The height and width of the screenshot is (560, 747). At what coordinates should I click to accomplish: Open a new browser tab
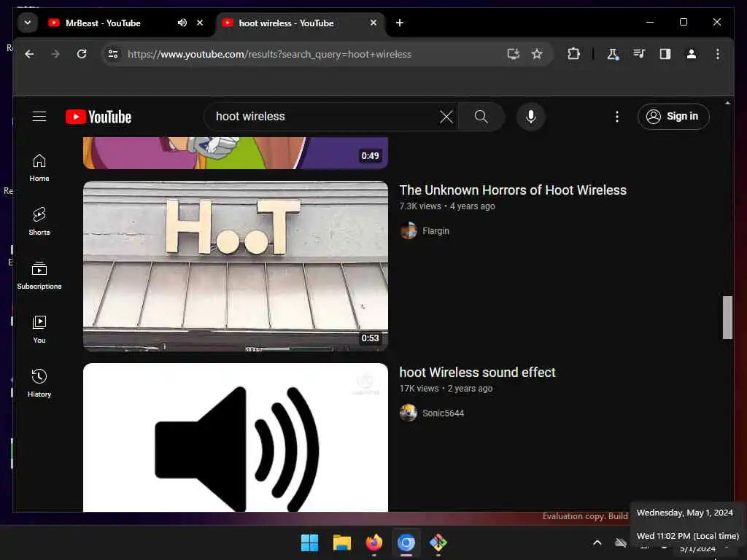click(400, 23)
